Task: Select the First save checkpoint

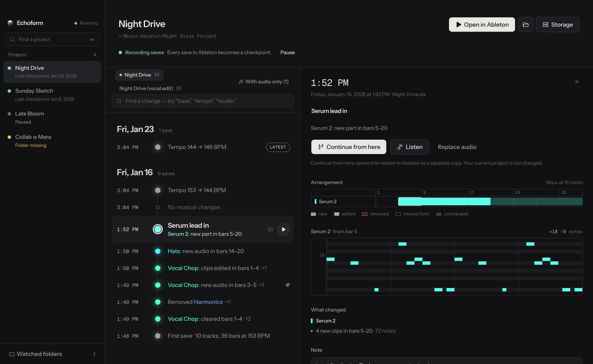Action: (x=202, y=336)
